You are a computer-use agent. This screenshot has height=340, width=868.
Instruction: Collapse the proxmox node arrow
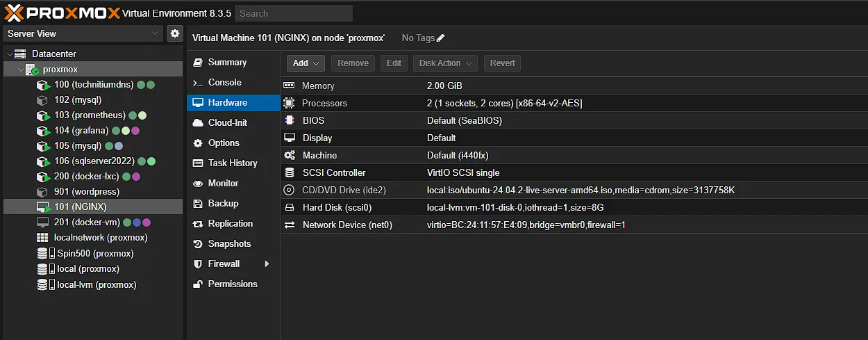coord(20,70)
